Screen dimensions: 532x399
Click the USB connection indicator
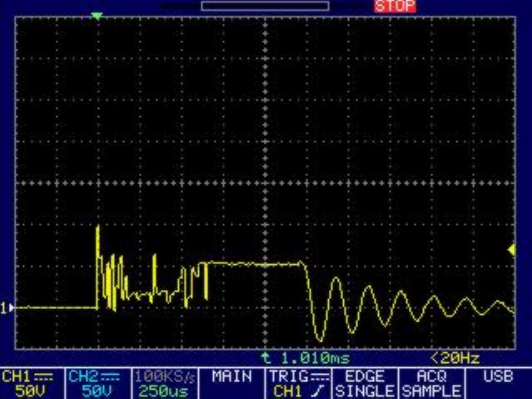[498, 377]
